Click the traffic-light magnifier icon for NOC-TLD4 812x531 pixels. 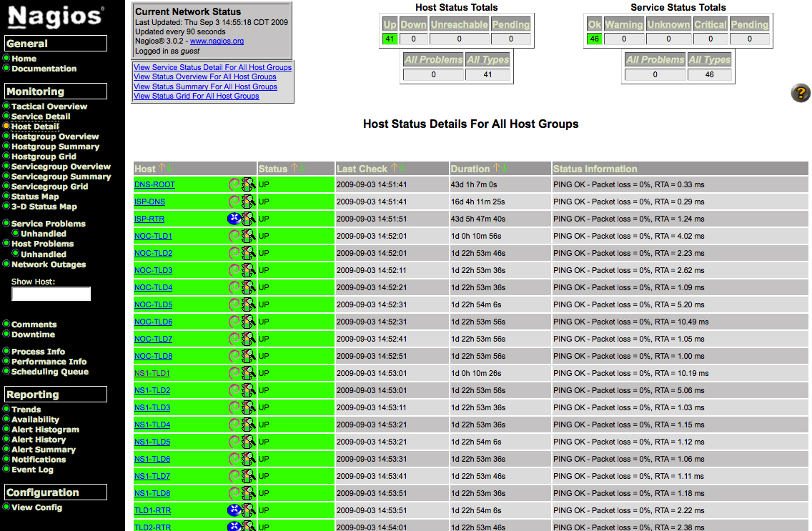click(249, 287)
